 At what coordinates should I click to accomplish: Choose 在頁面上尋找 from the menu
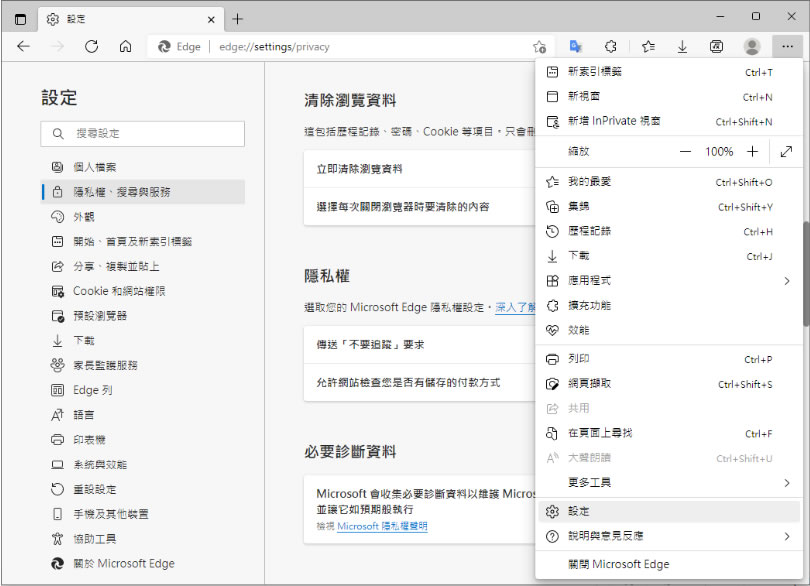[668, 434]
